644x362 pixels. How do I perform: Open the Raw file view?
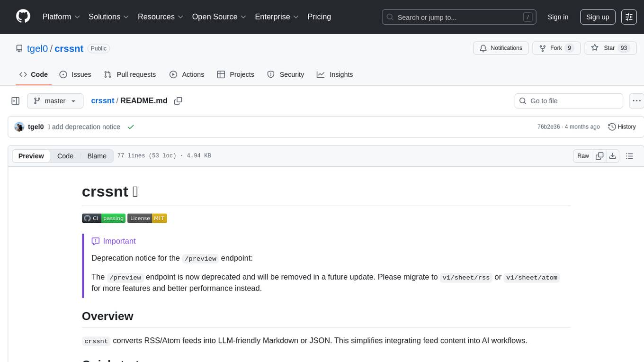pyautogui.click(x=583, y=156)
